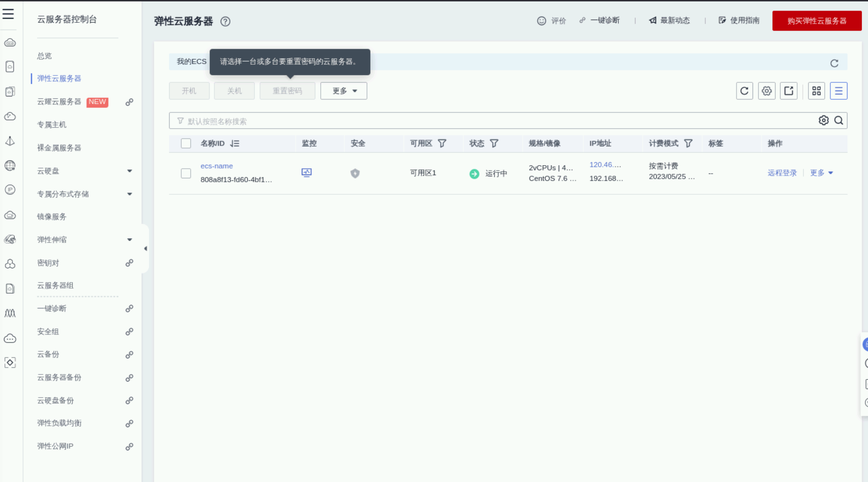
Task: Toggle the select-all checkbox in table header
Action: pos(186,144)
